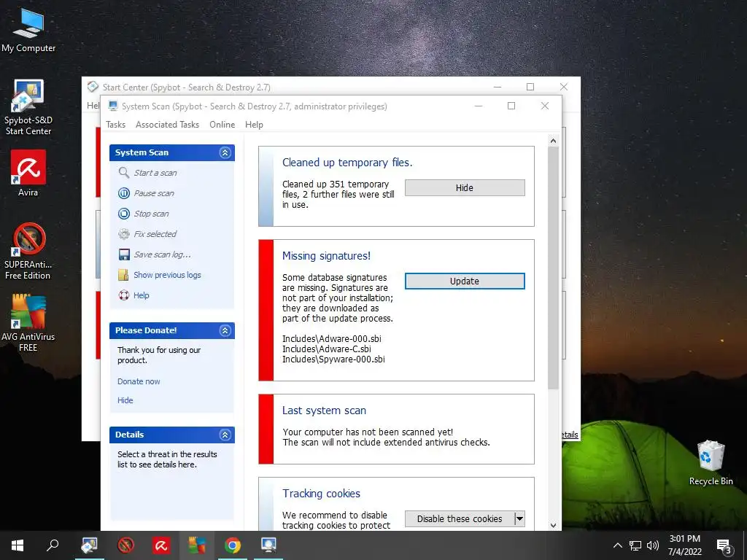Click Update button for missing signatures
747x560 pixels.
[465, 281]
